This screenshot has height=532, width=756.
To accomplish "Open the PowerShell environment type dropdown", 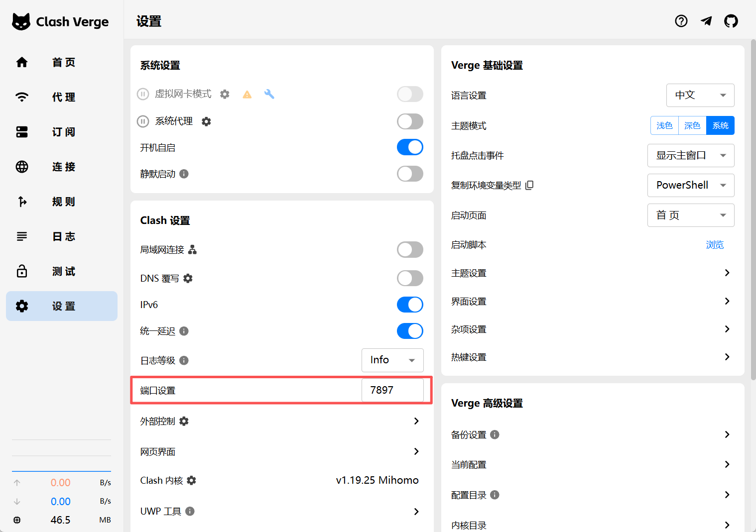I will [x=691, y=185].
